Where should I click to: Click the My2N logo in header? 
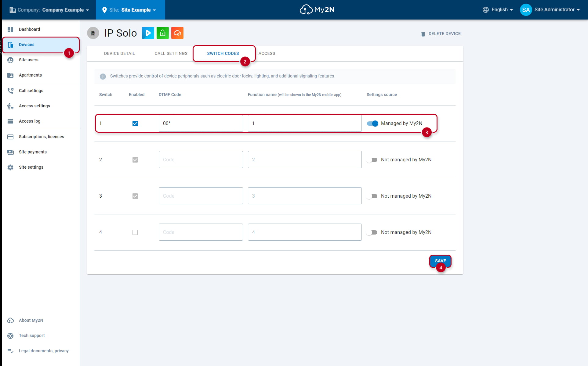(x=317, y=10)
